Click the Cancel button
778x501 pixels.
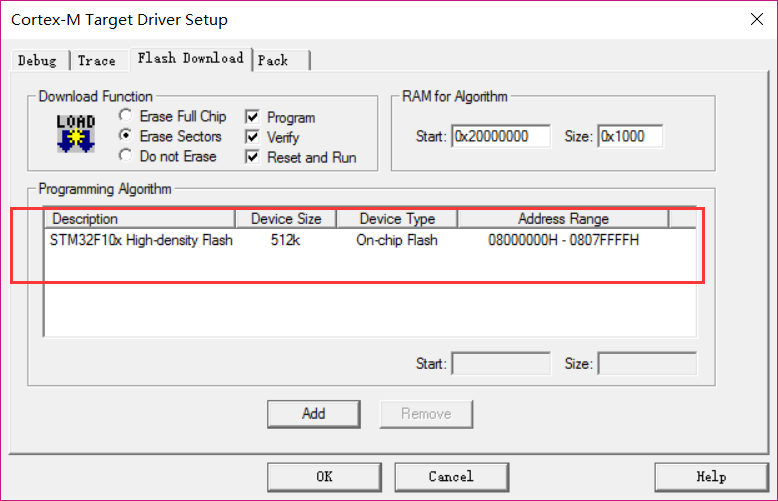(452, 477)
